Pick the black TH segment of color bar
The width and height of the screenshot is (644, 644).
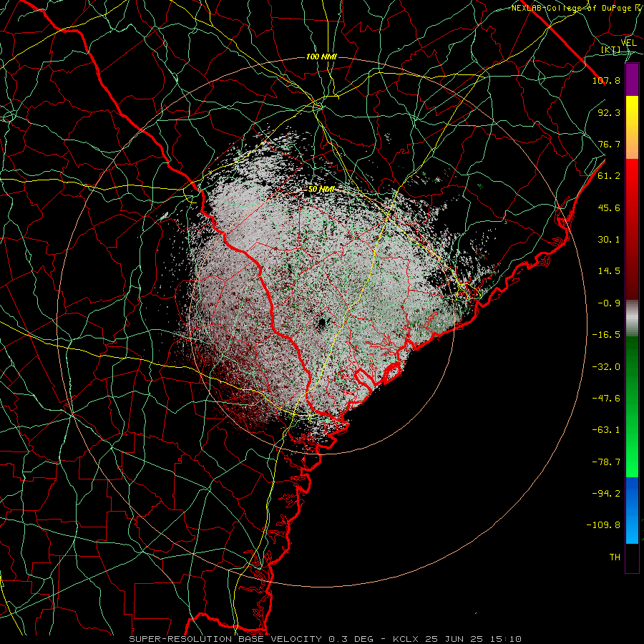[x=632, y=557]
